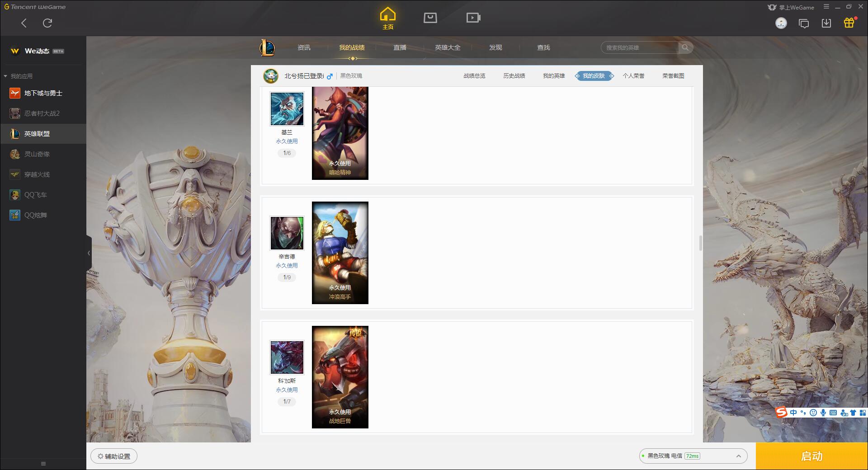
Task: Select QQ飞车 in sidebar
Action: pyautogui.click(x=43, y=195)
